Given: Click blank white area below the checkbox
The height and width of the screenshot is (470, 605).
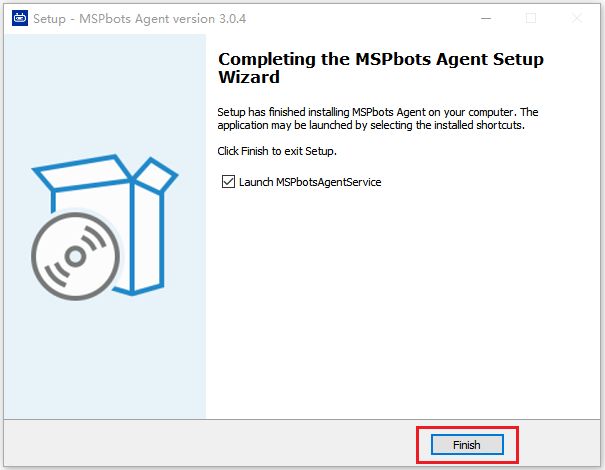Looking at the screenshot, I should click(400, 300).
